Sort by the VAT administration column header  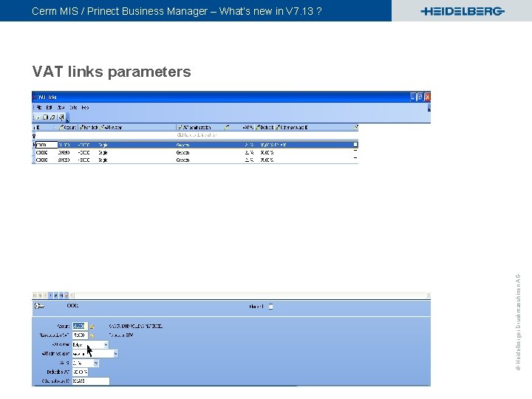[x=200, y=128]
